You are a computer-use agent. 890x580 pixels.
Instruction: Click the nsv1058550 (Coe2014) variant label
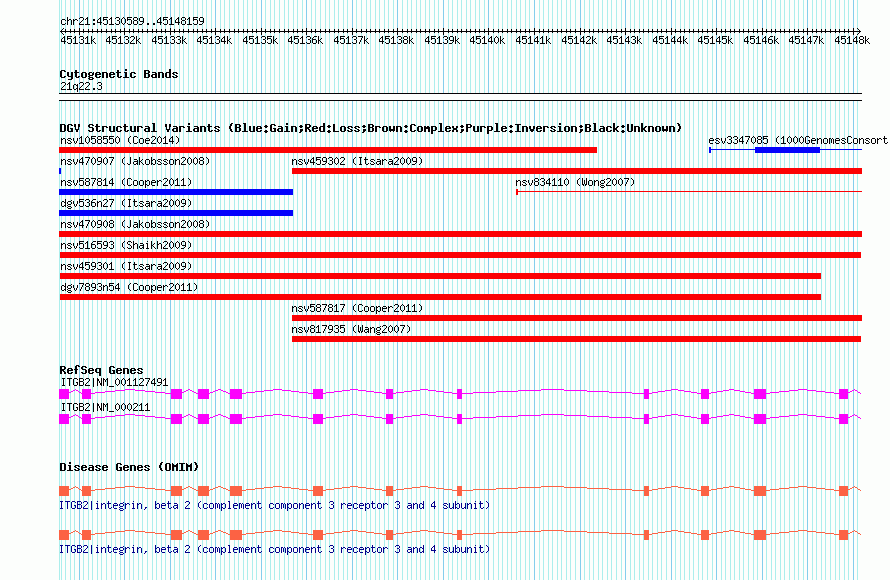[120, 140]
